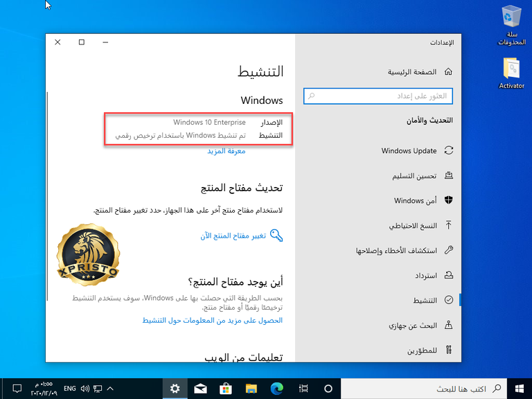Maximize the Settings window
Viewport: 532px width, 399px height.
click(82, 42)
